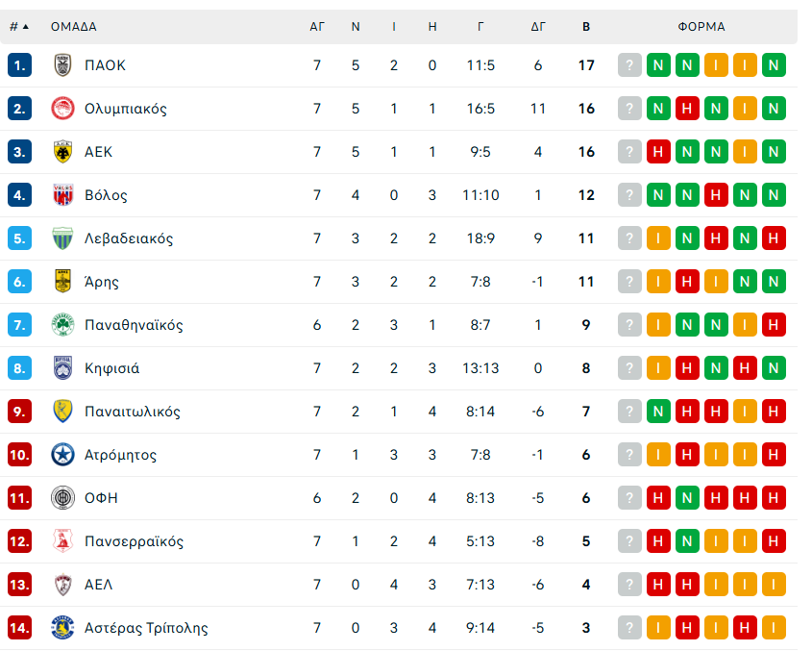
Task: Click the Αστέρας Τρίπολης team logo
Action: [62, 628]
